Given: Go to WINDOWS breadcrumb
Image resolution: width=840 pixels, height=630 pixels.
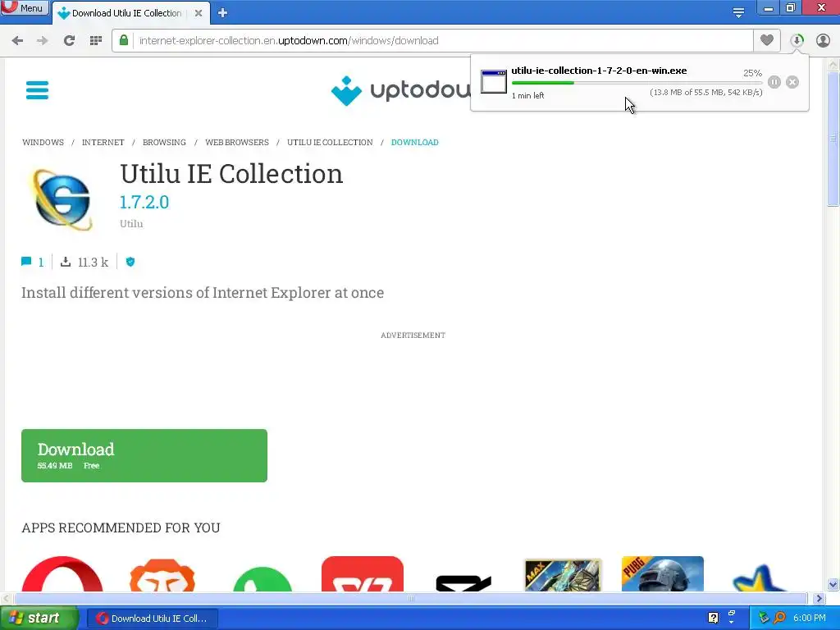Looking at the screenshot, I should point(43,143).
